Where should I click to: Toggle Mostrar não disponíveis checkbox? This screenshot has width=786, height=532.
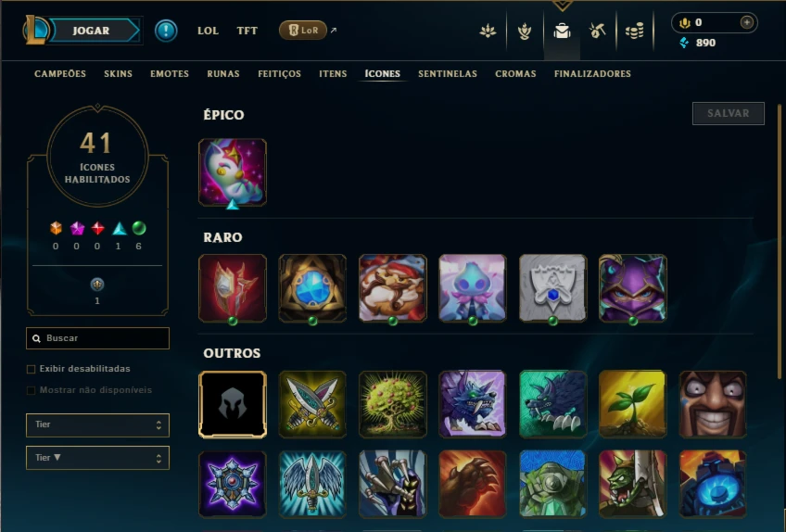click(x=32, y=390)
